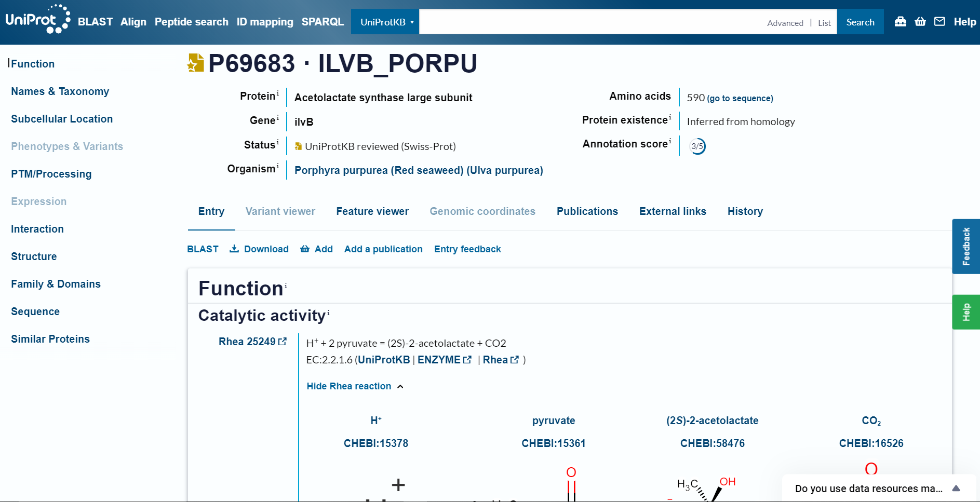
Task: Open the basket icon in header
Action: click(x=920, y=22)
